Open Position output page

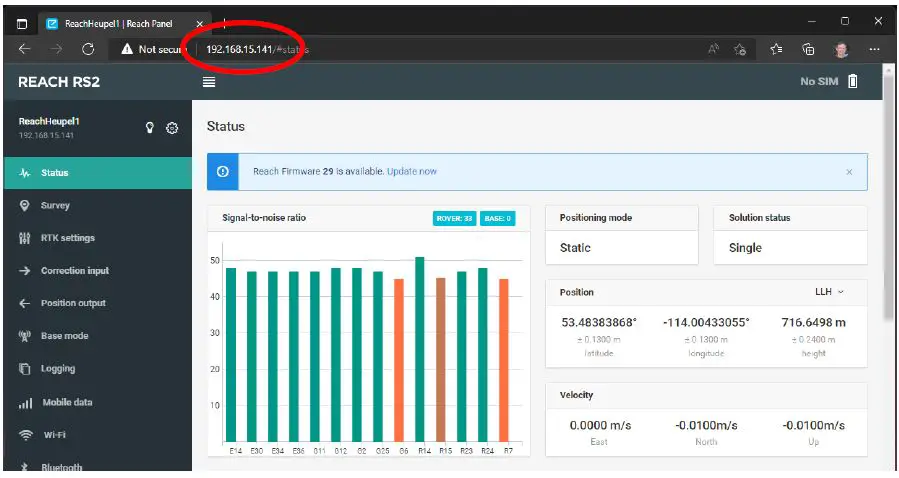click(x=98, y=303)
